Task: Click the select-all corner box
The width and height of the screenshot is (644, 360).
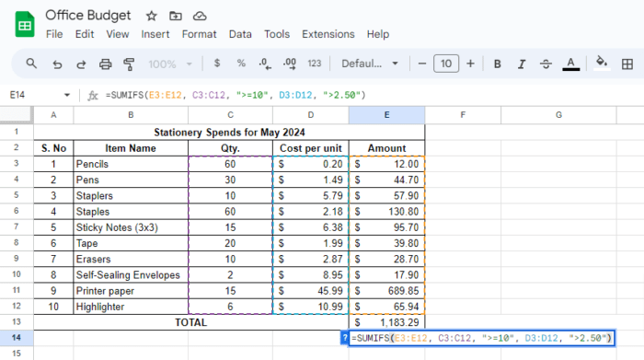Action: click(17, 115)
